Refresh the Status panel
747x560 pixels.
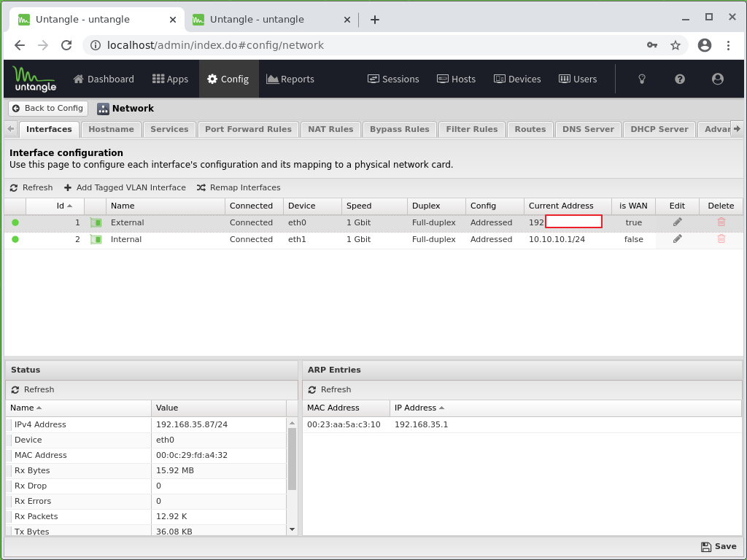click(x=33, y=389)
